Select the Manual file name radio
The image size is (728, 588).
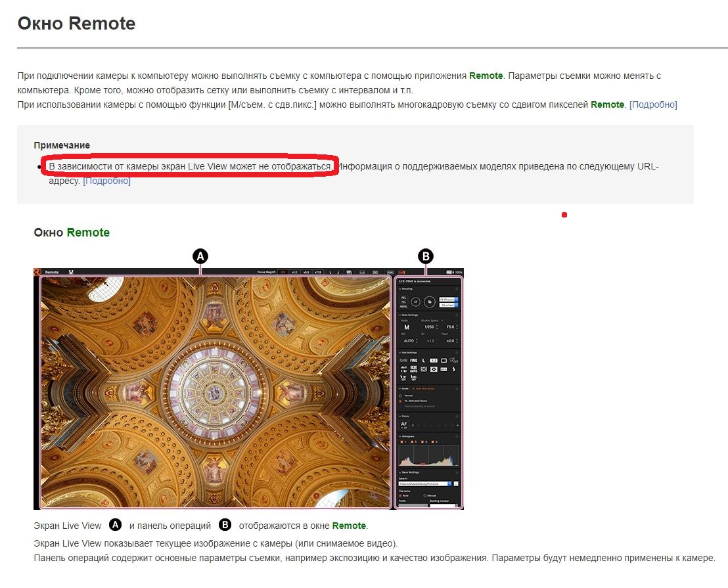pos(425,495)
